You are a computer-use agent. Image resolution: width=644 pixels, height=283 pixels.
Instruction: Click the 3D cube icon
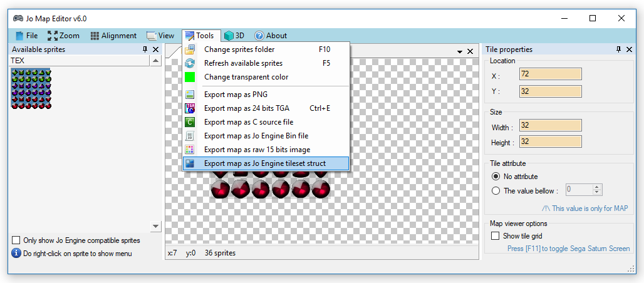coord(229,36)
